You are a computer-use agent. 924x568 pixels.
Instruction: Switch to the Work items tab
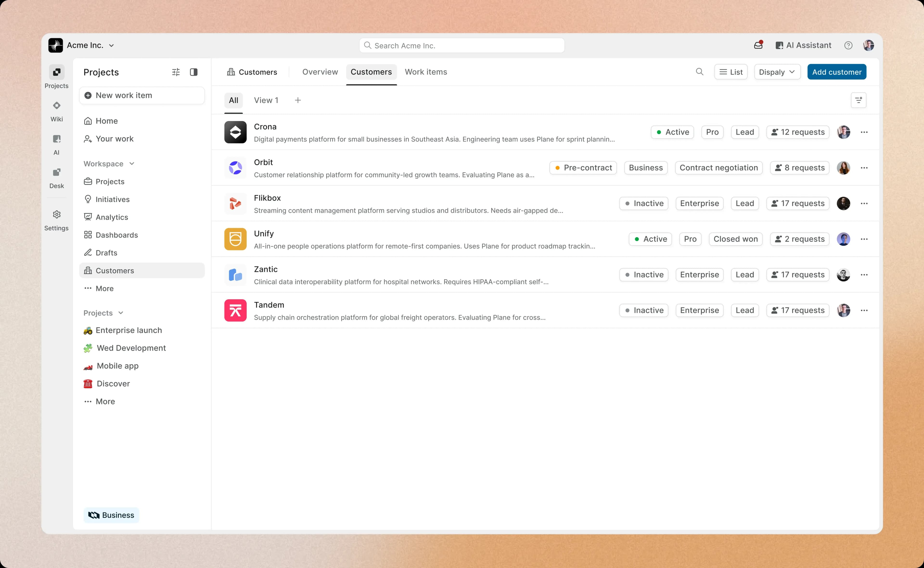point(426,72)
